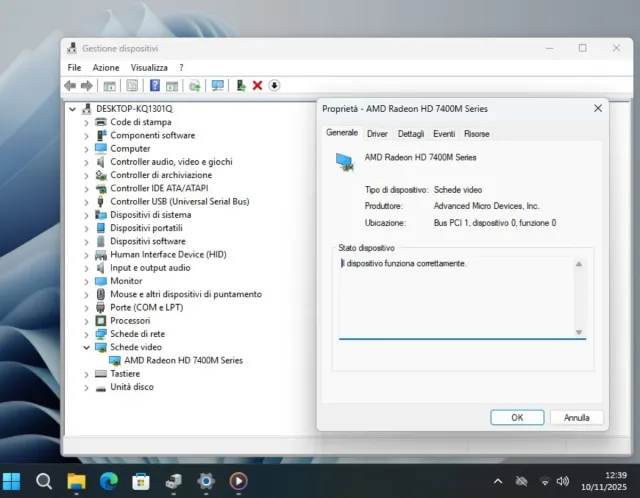Viewport: 640px width, 498px height.
Task: Click the down-arrow circle toolbar icon
Action: click(x=275, y=86)
